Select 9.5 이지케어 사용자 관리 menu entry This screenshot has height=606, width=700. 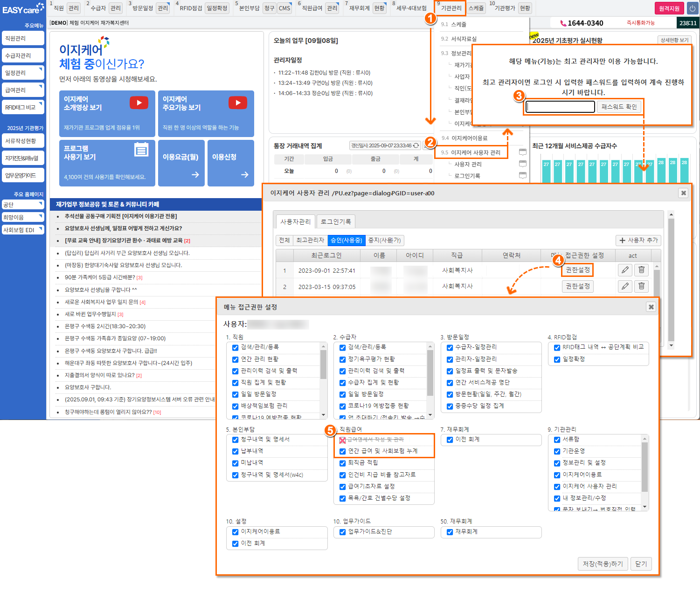(x=471, y=152)
